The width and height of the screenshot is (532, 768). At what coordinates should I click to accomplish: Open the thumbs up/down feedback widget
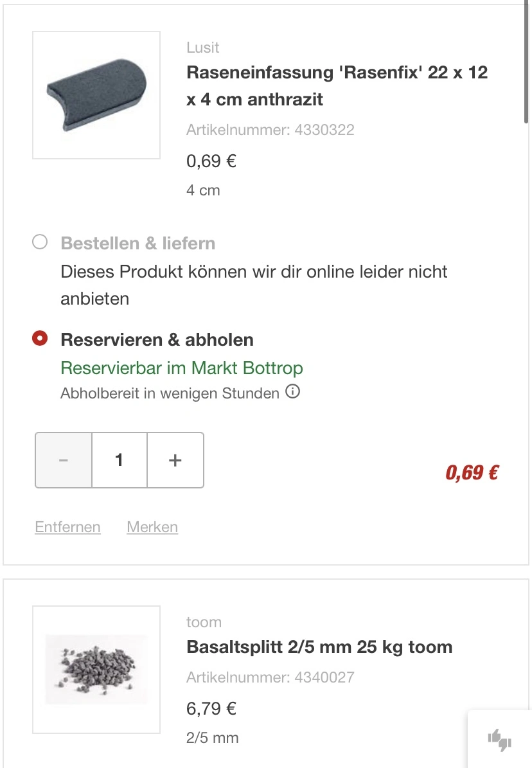499,740
